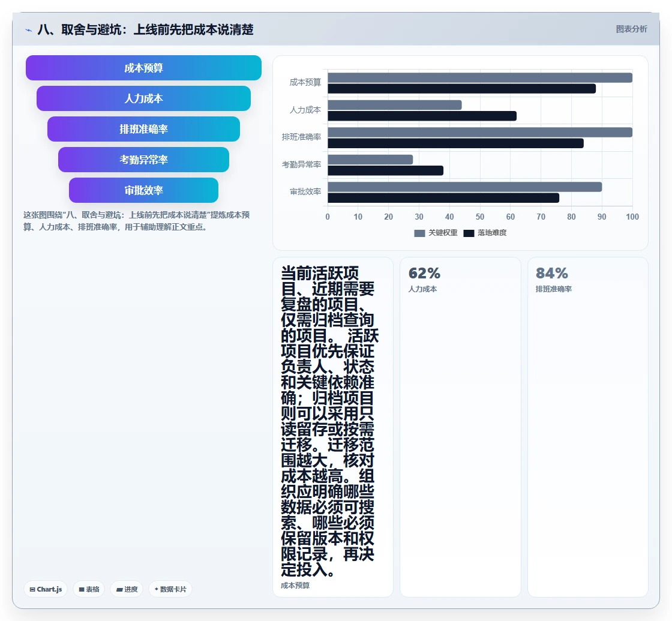Click the 62% value in 人力成本 card
The image size is (672, 621).
point(424,273)
